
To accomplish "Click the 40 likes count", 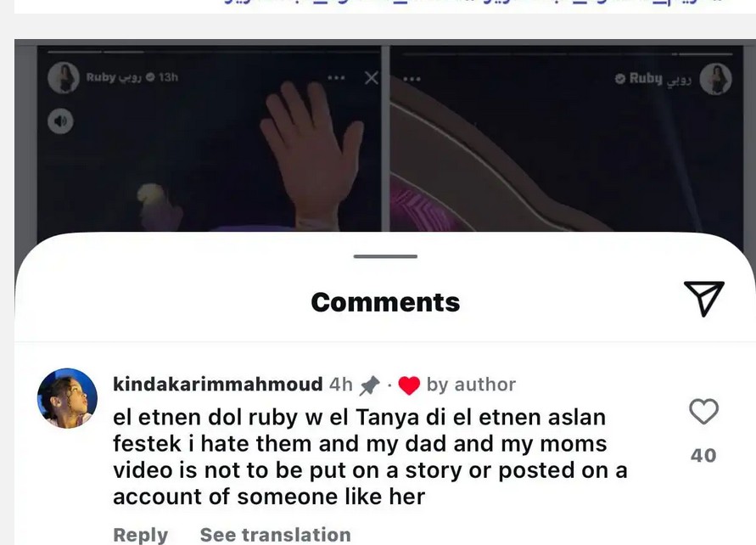I will [x=703, y=455].
